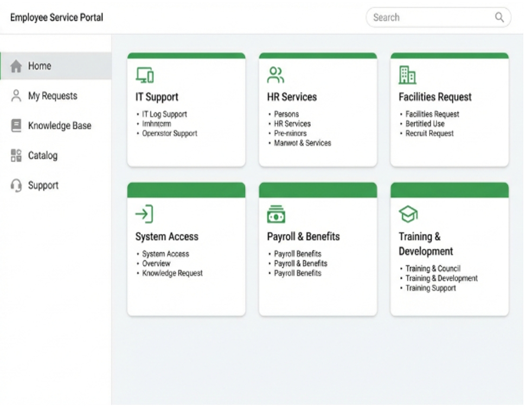Click the HR Services card title
The width and height of the screenshot is (532, 406).
coord(292,97)
